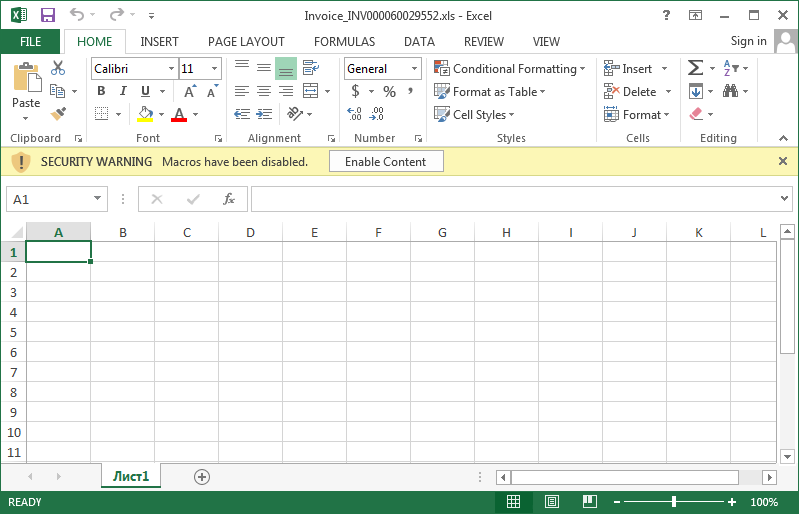Screen dimensions: 799x514
Task: Open Insert Function fx button
Action: point(229,199)
